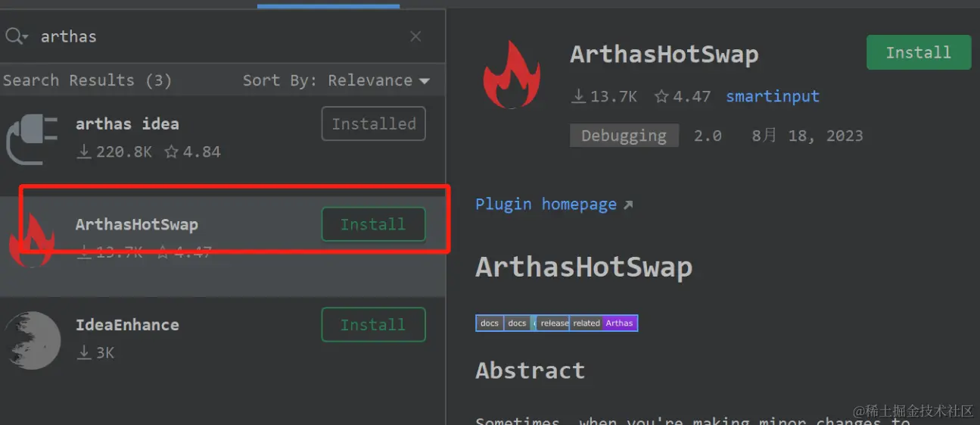The width and height of the screenshot is (980, 425).
Task: Install the IdeaEnhance plugin
Action: coord(374,324)
